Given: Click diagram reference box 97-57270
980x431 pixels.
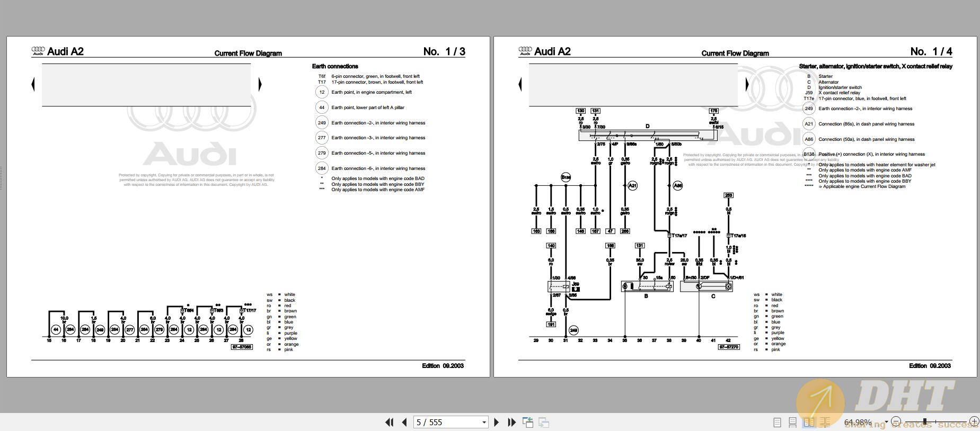Looking at the screenshot, I should (x=729, y=347).
